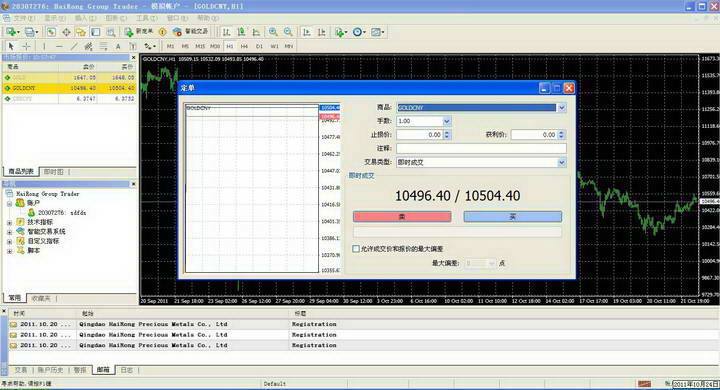
Task: Click the zoom out magnifier icon
Action: (288, 32)
